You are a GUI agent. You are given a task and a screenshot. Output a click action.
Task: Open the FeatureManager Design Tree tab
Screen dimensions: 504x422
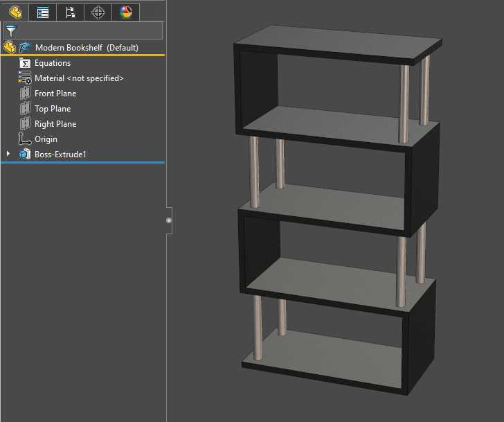point(15,12)
